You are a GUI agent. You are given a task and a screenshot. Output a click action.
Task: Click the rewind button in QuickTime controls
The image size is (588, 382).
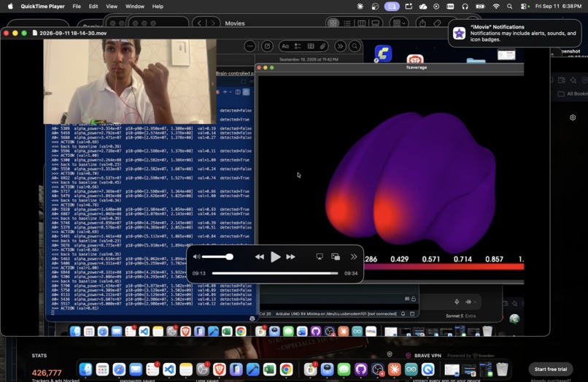point(259,257)
